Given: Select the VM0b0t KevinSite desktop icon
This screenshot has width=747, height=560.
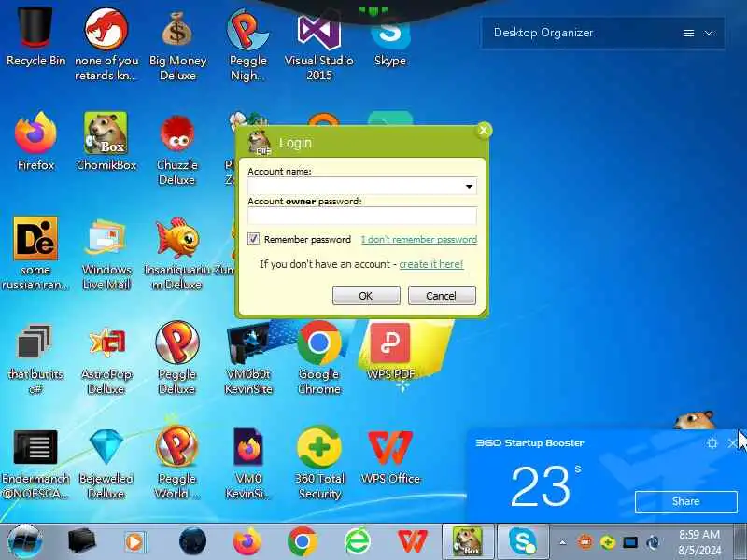Looking at the screenshot, I should (247, 358).
